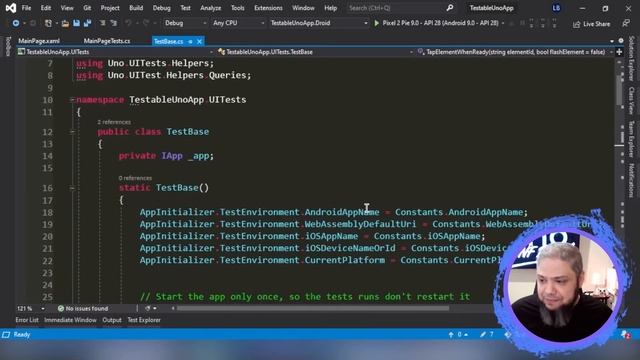This screenshot has width=640, height=360.
Task: Open the LB account profile badge
Action: 556,8
